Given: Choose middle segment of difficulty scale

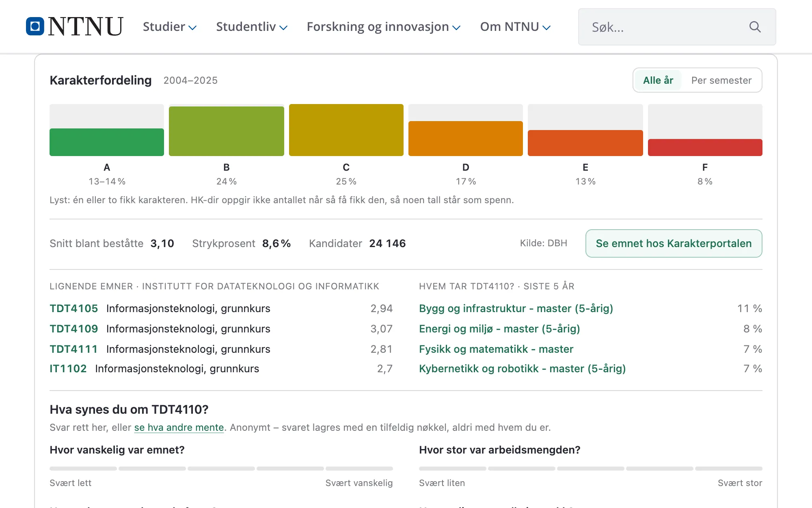Looking at the screenshot, I should [x=221, y=469].
